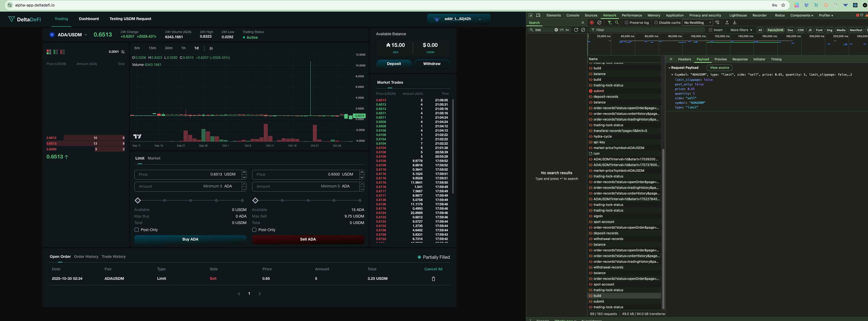Click the sell amount slider diamond handle
The height and width of the screenshot is (321, 868).
(x=255, y=201)
